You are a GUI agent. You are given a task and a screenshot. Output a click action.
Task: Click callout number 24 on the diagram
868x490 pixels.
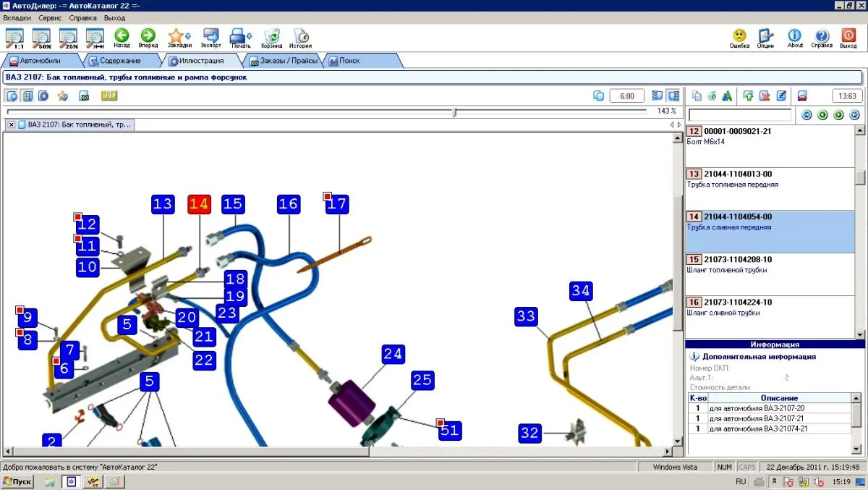393,355
